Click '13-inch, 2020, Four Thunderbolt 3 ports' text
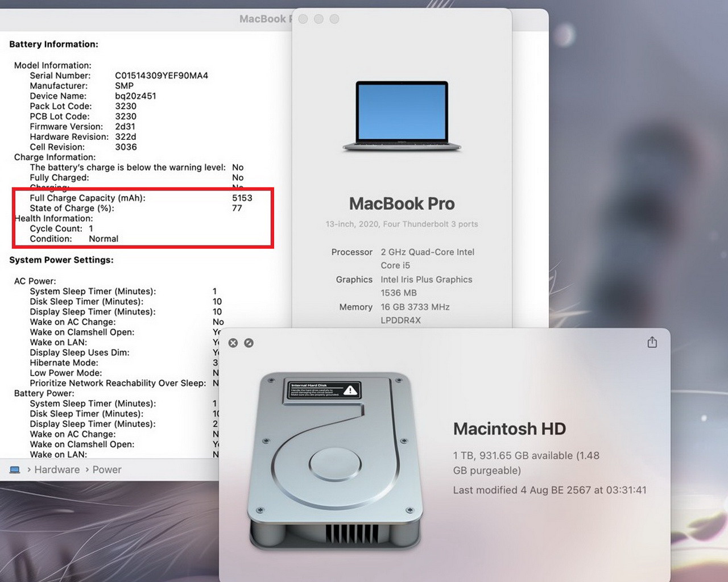 tap(402, 224)
